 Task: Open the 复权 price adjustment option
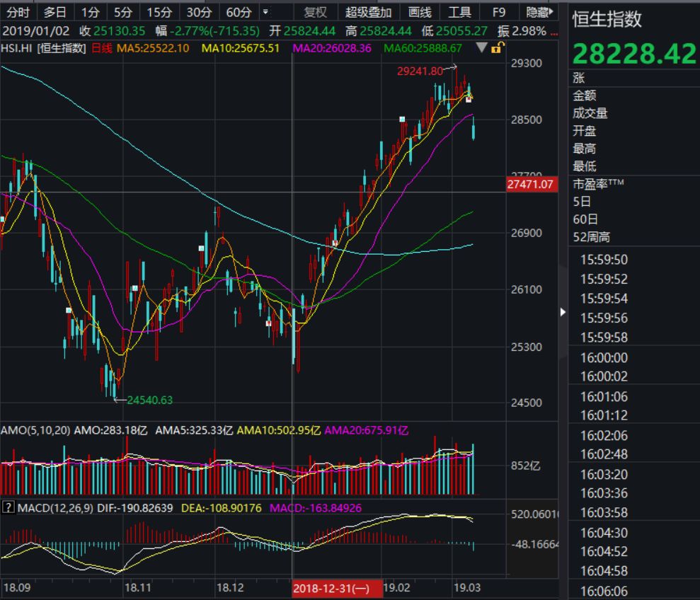click(x=315, y=13)
